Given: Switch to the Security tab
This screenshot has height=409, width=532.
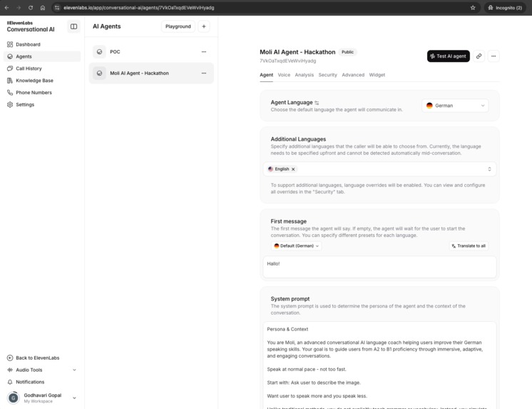Looking at the screenshot, I should (328, 75).
